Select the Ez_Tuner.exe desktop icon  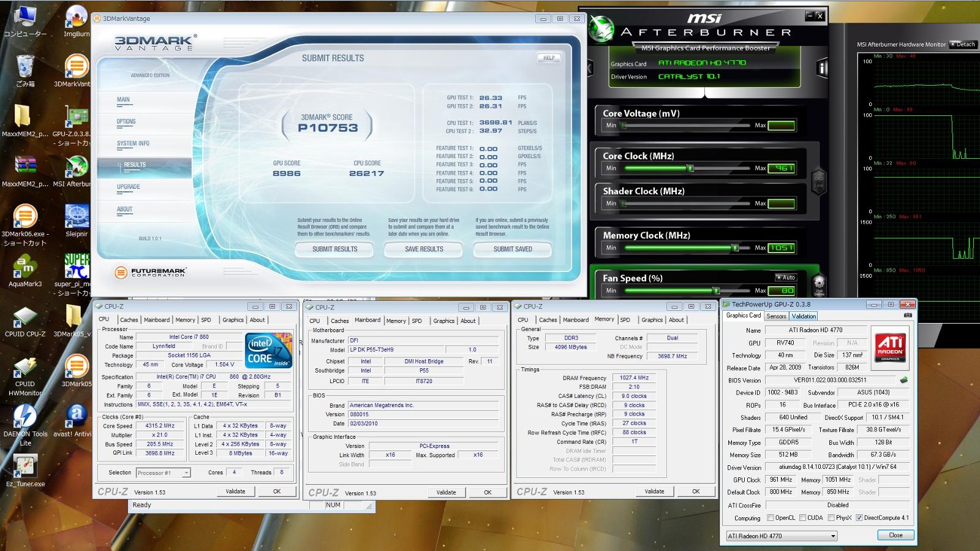[x=25, y=471]
